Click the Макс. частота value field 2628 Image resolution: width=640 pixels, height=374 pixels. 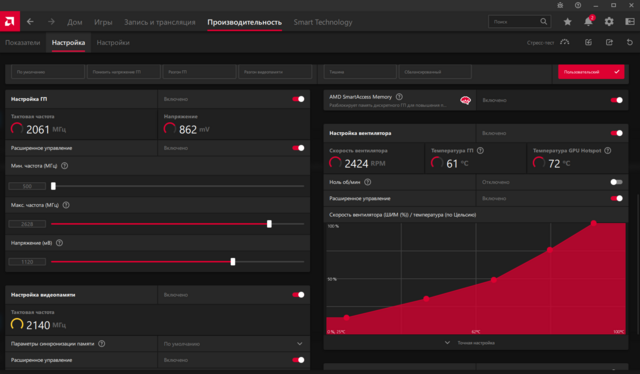pos(27,224)
